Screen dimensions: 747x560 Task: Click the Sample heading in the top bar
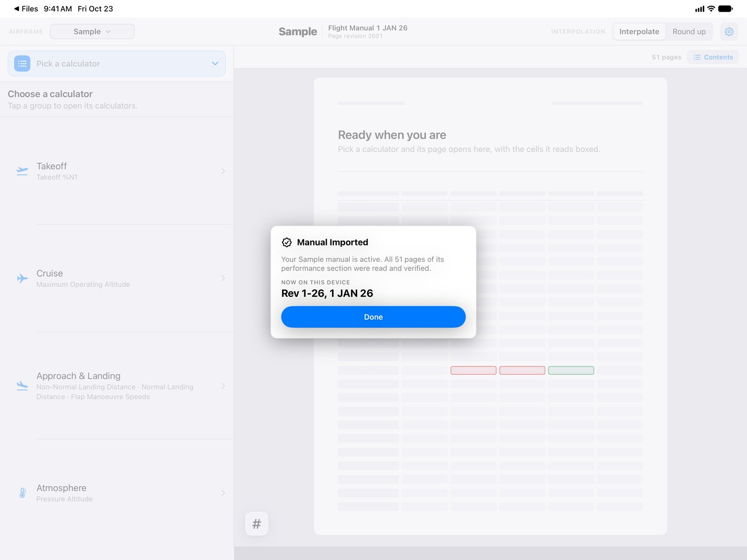click(x=298, y=31)
